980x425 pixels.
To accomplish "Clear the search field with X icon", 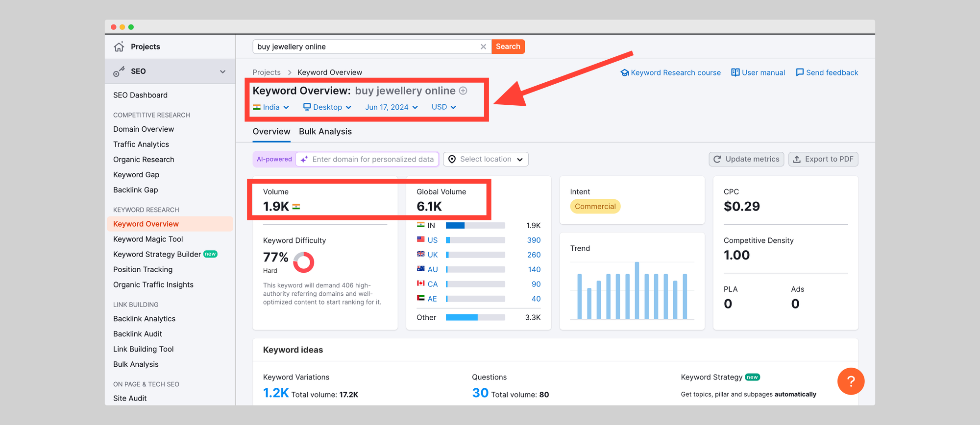I will point(483,47).
